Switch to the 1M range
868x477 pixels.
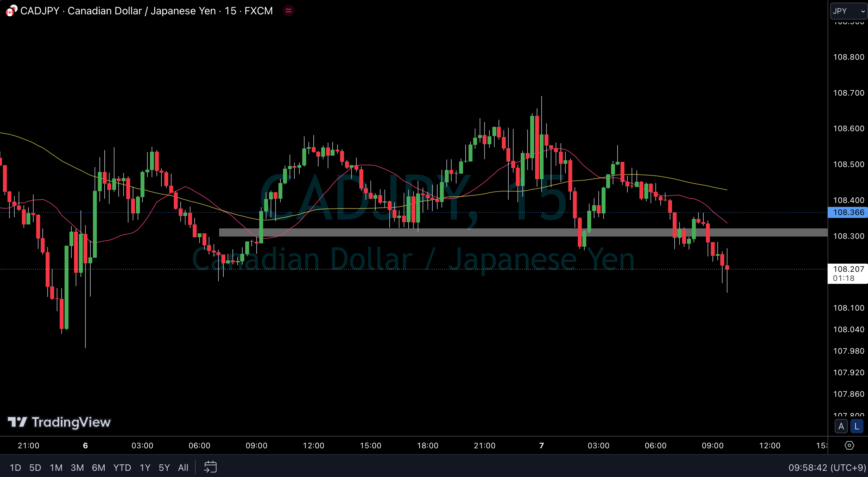pyautogui.click(x=56, y=468)
